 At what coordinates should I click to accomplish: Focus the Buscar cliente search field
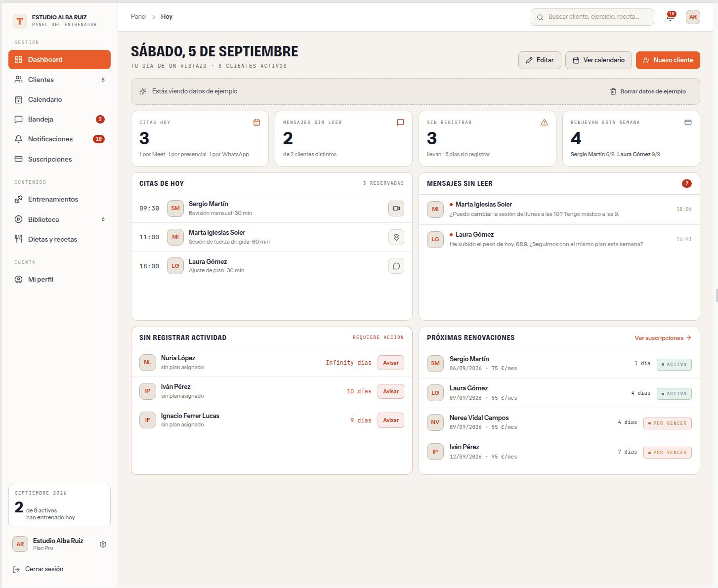[x=592, y=17]
